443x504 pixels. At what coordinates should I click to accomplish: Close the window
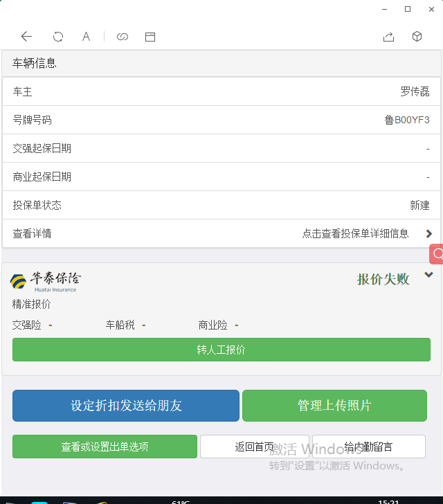pyautogui.click(x=431, y=9)
